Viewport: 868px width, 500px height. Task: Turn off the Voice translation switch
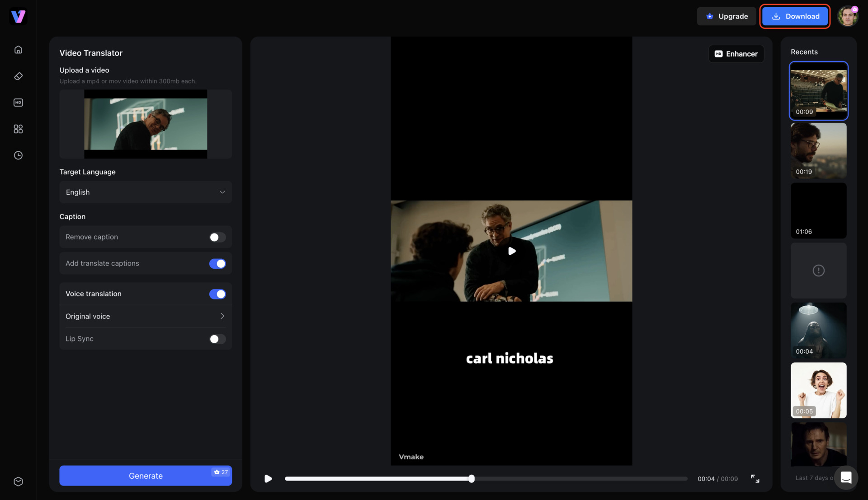(217, 294)
